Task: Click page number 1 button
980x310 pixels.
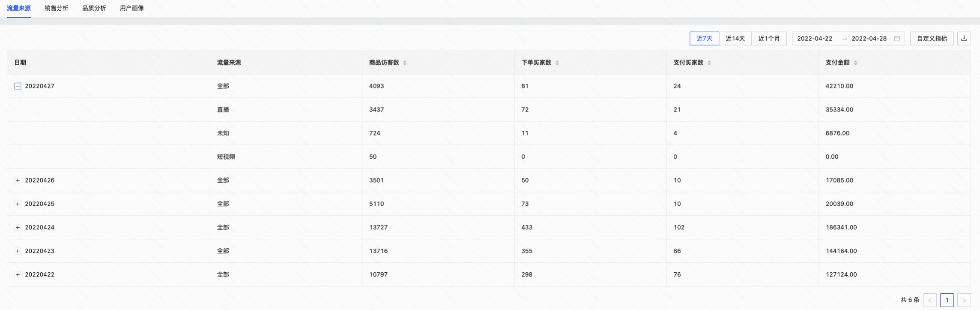Action: click(x=947, y=300)
